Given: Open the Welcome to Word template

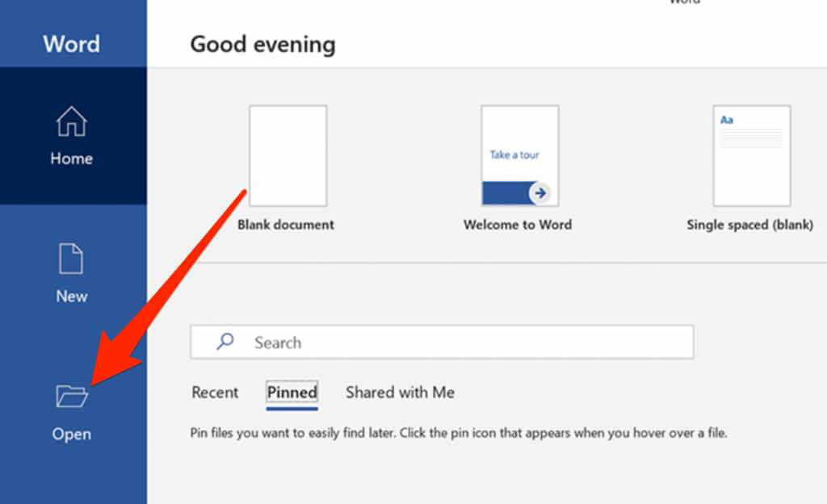Looking at the screenshot, I should pos(519,156).
